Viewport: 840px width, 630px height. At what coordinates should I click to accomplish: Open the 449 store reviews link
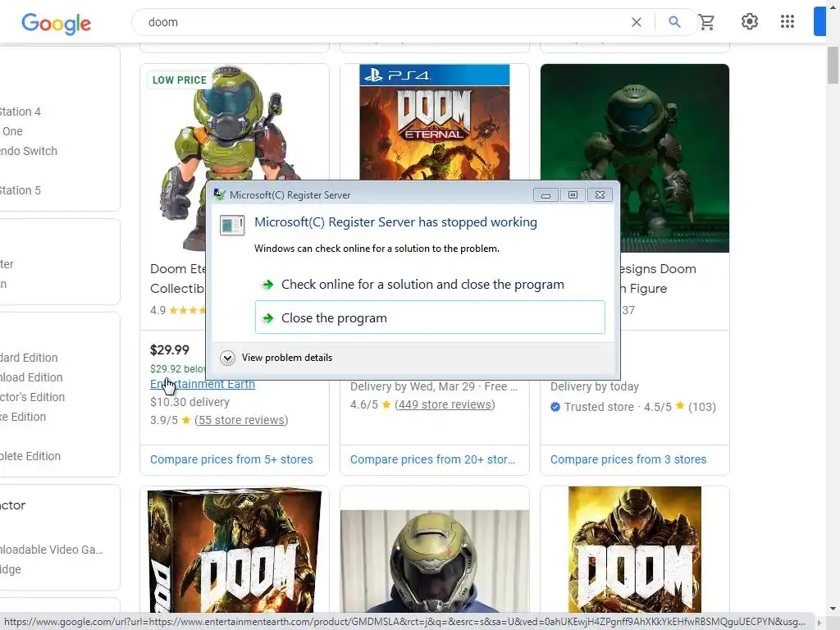click(445, 404)
